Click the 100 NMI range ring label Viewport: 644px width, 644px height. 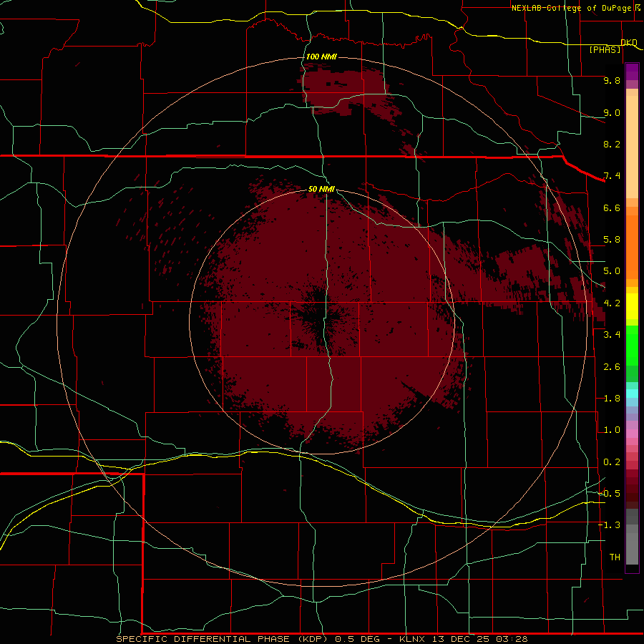[x=321, y=57]
